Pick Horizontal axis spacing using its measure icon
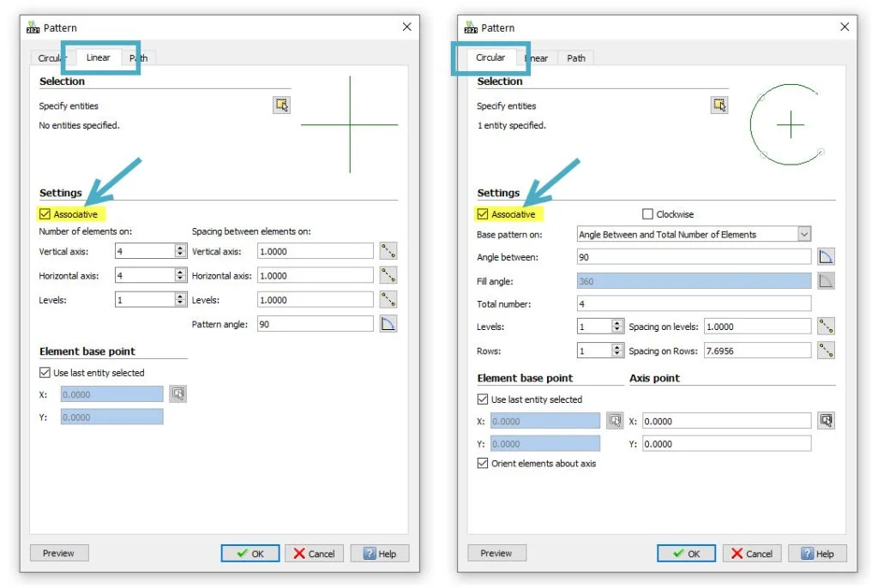Image resolution: width=878 pixels, height=588 pixels. click(388, 275)
